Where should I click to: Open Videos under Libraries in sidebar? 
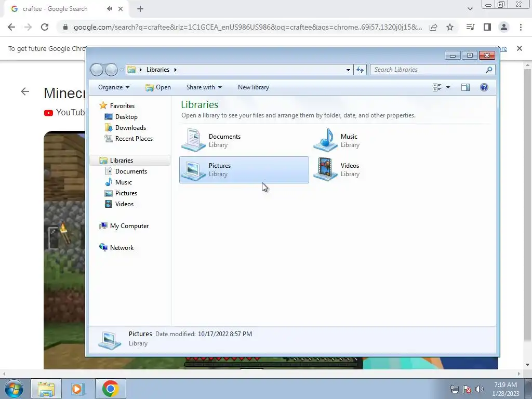(x=124, y=204)
